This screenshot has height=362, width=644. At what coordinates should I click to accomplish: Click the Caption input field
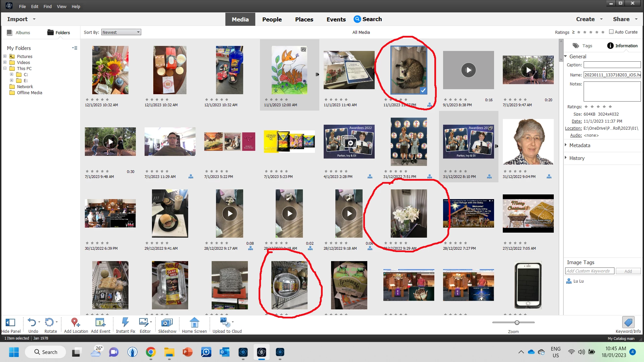point(612,65)
